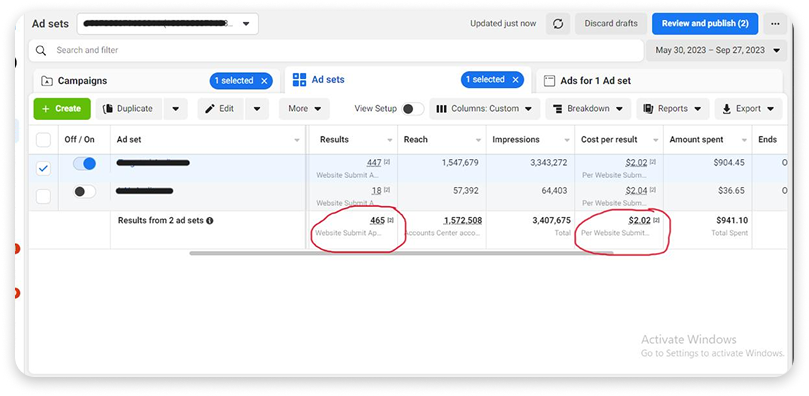Check the select-all checkbox in header
Viewport: 809px width, 396px height.
click(43, 140)
